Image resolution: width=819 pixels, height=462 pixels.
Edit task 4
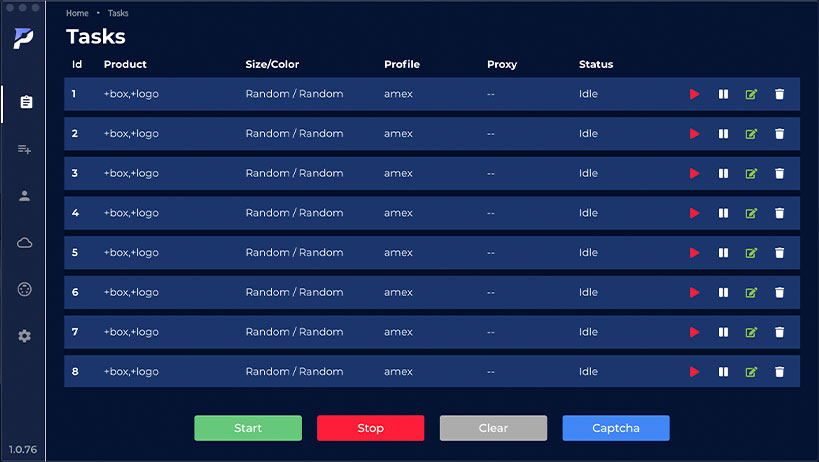tap(751, 213)
